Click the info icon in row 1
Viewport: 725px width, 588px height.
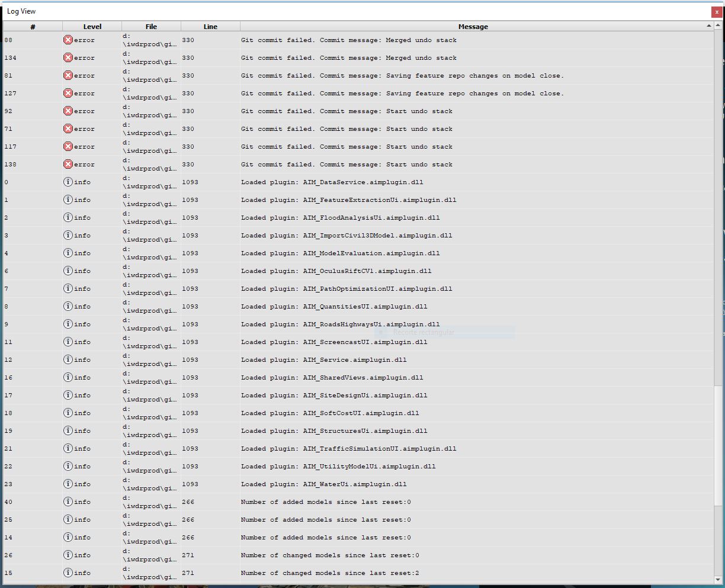coord(68,200)
